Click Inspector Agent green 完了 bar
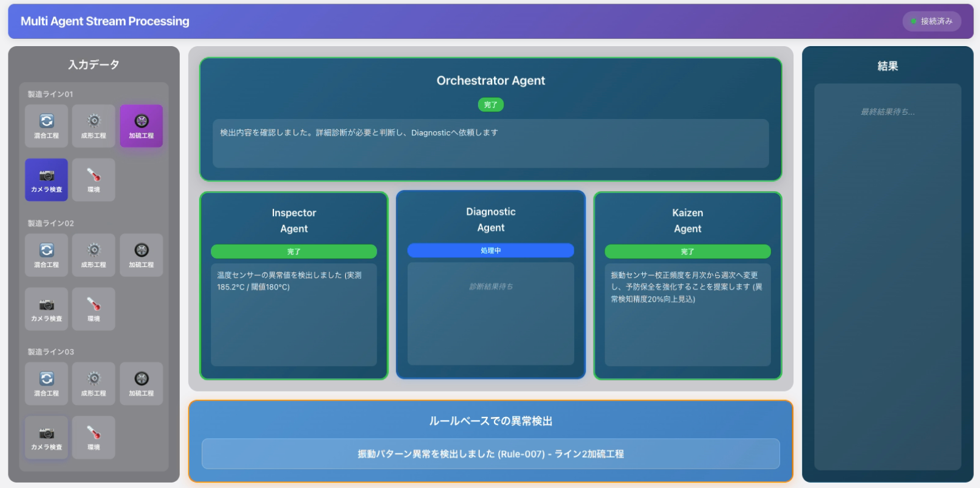 [293, 251]
